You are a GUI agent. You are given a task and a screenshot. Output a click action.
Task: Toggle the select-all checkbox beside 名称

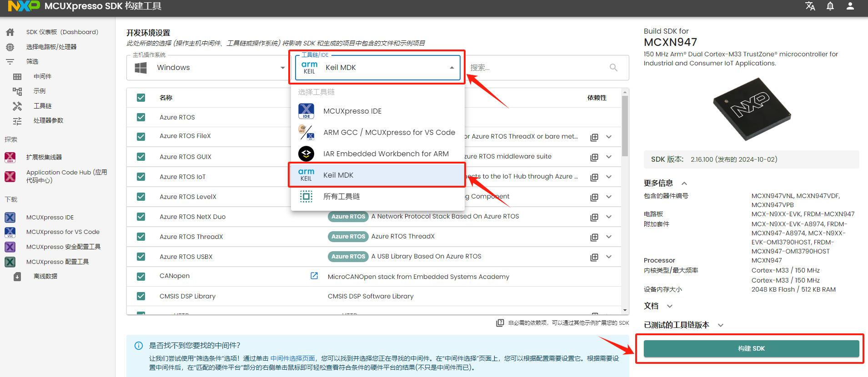pos(141,98)
